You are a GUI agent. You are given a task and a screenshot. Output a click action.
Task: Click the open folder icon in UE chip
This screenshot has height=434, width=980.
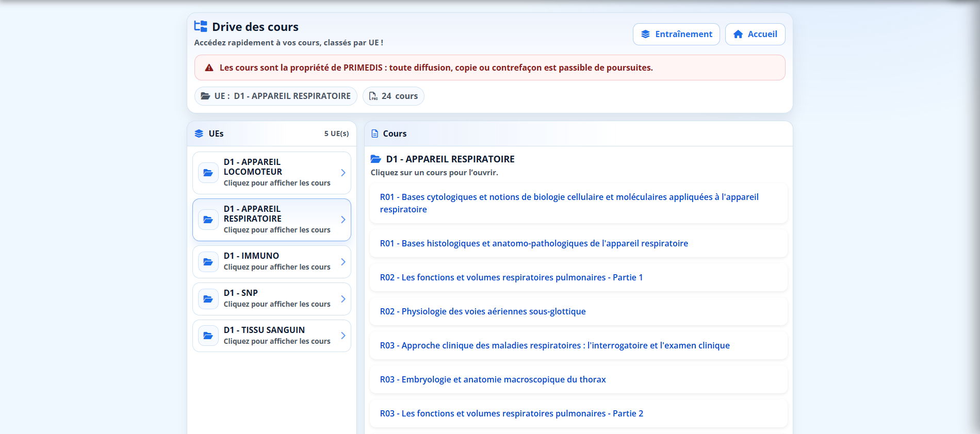tap(205, 96)
